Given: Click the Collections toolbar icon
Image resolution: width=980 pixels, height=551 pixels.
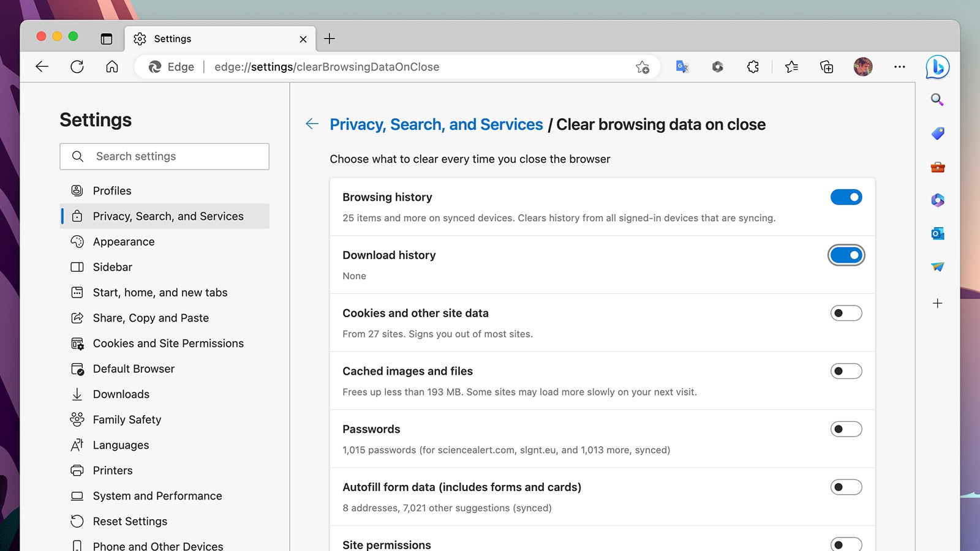Looking at the screenshot, I should point(826,67).
